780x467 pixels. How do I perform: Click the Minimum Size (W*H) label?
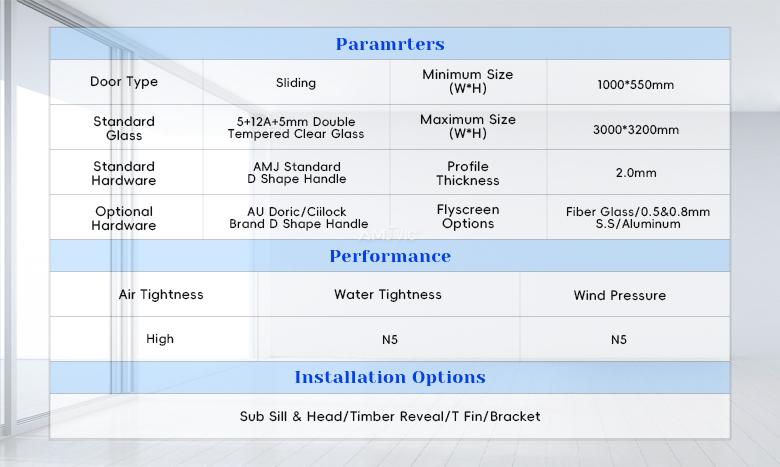468,82
